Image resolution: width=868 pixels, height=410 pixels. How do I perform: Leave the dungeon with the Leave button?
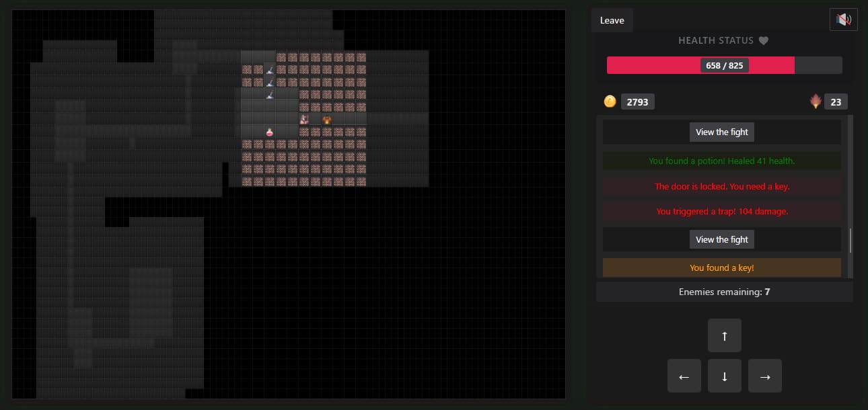(x=612, y=20)
